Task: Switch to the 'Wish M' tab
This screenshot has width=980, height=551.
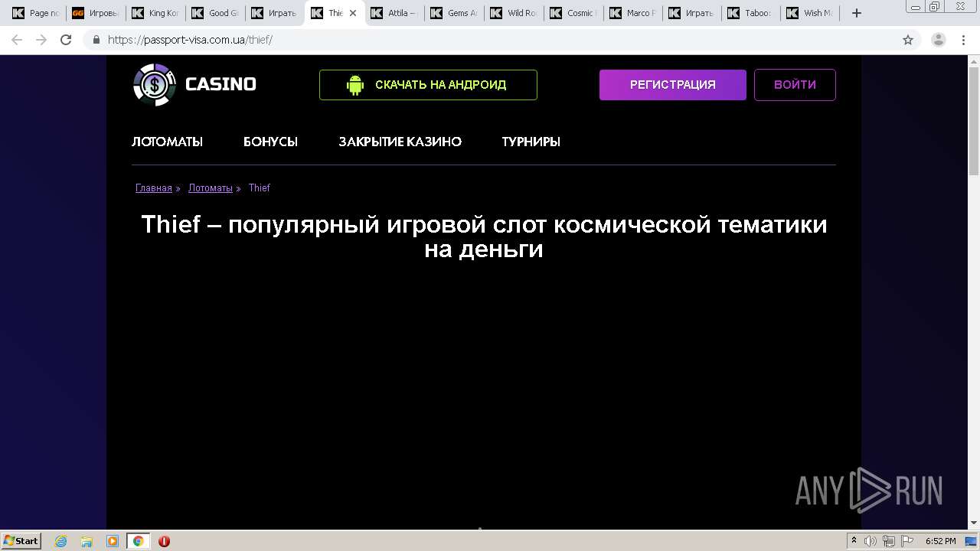Action: (812, 13)
